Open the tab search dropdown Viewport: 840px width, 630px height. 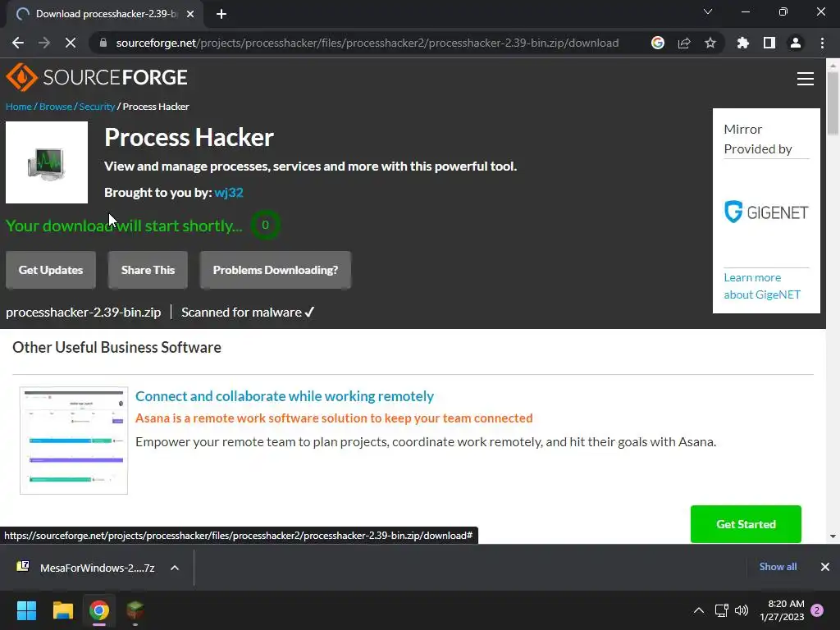[708, 11]
